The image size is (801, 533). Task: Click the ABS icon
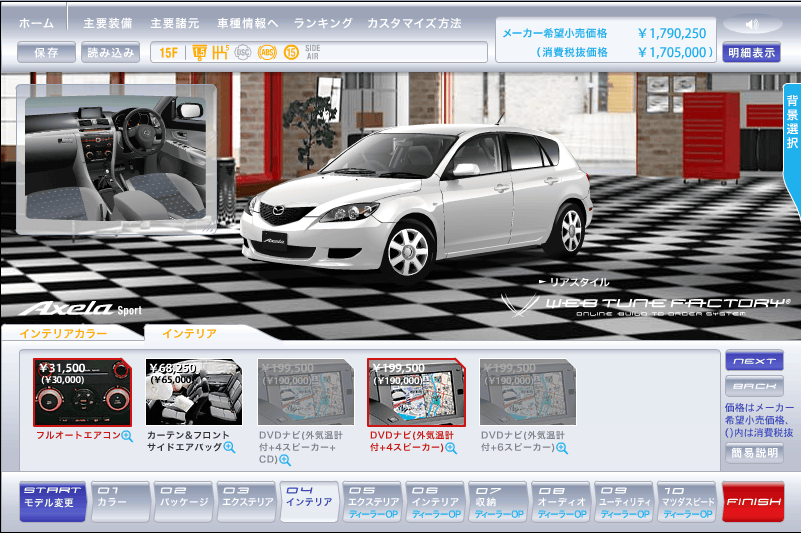pyautogui.click(x=267, y=52)
